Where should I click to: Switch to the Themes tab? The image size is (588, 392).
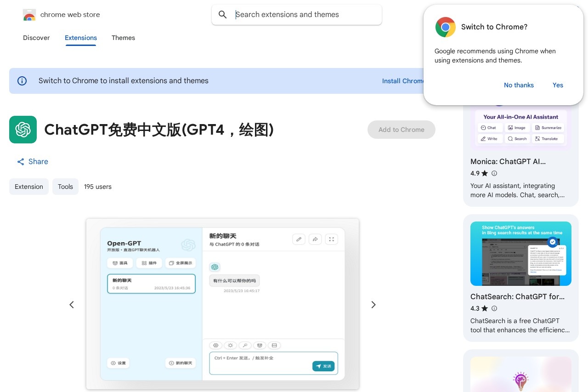(123, 38)
